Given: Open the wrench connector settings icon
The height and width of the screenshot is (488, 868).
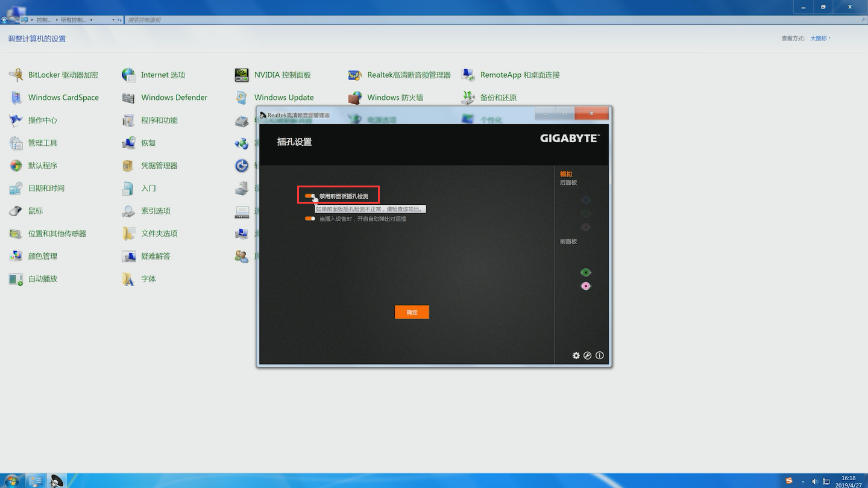Looking at the screenshot, I should click(x=588, y=355).
